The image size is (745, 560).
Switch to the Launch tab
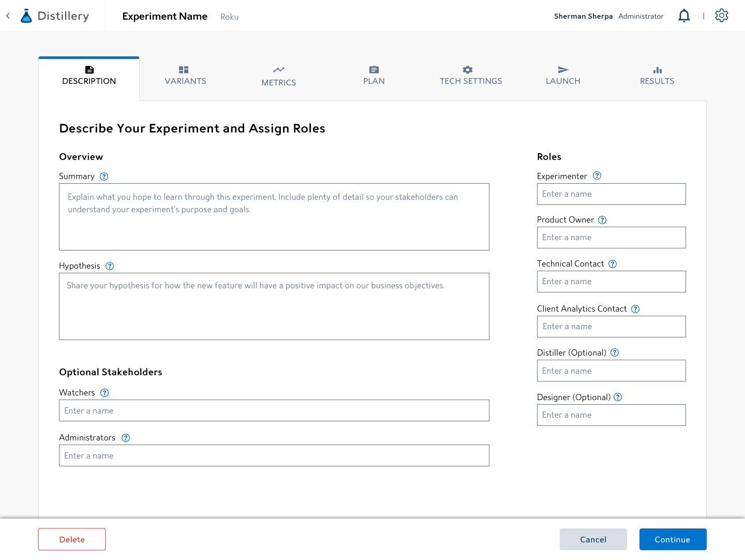click(563, 76)
